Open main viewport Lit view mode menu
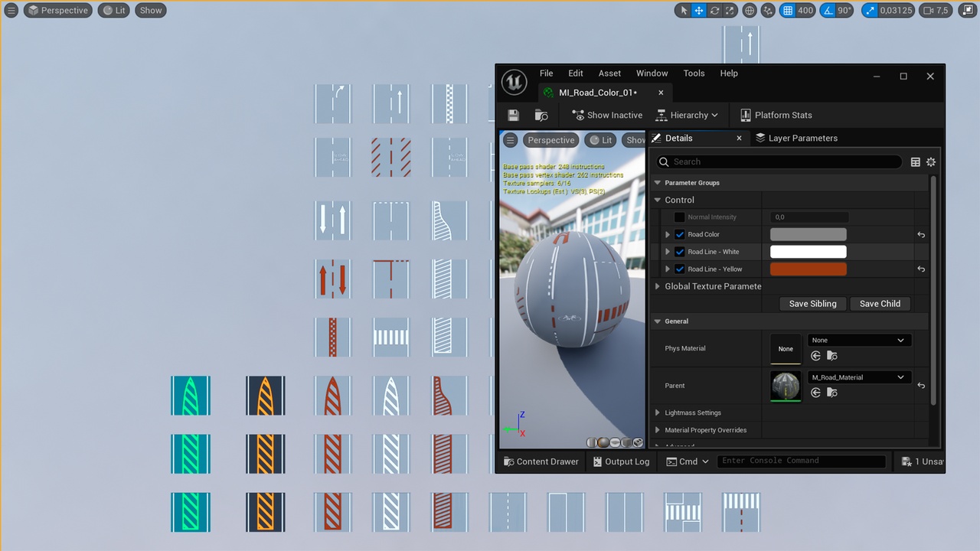 (114, 11)
